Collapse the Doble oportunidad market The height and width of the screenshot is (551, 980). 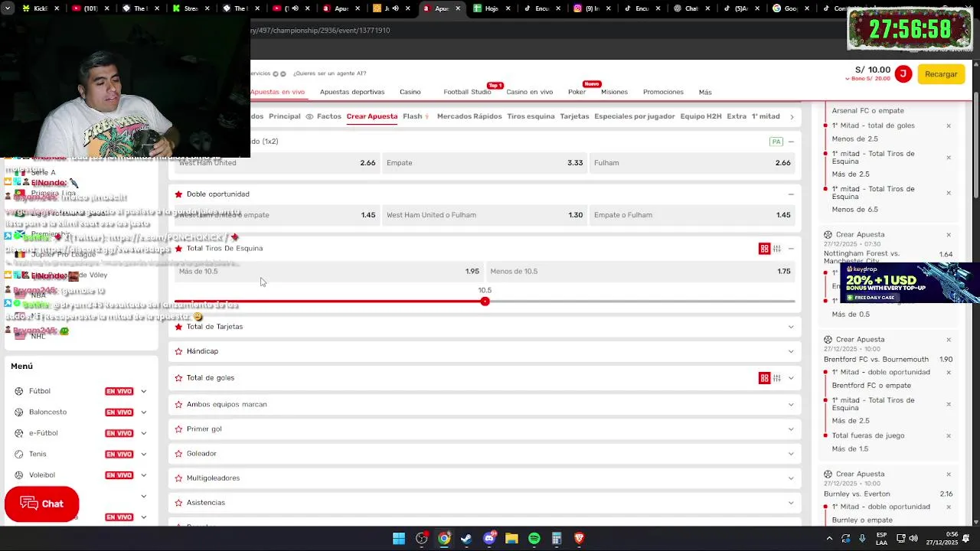pyautogui.click(x=791, y=194)
